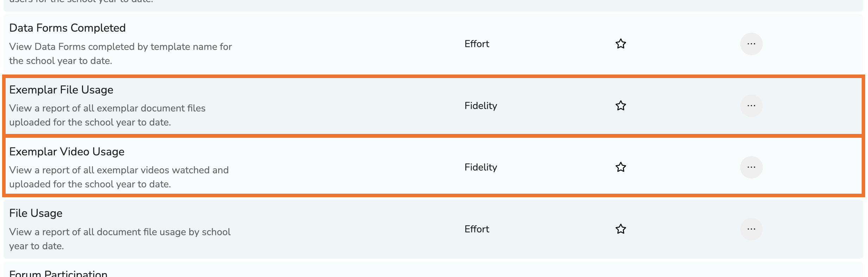The width and height of the screenshot is (868, 277).
Task: Open more options for Data Forms Completed
Action: pos(751,44)
